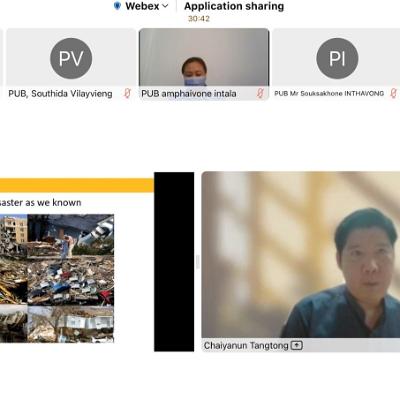Click the sharing icon beside Chaiyanun Tangtong

point(296,345)
